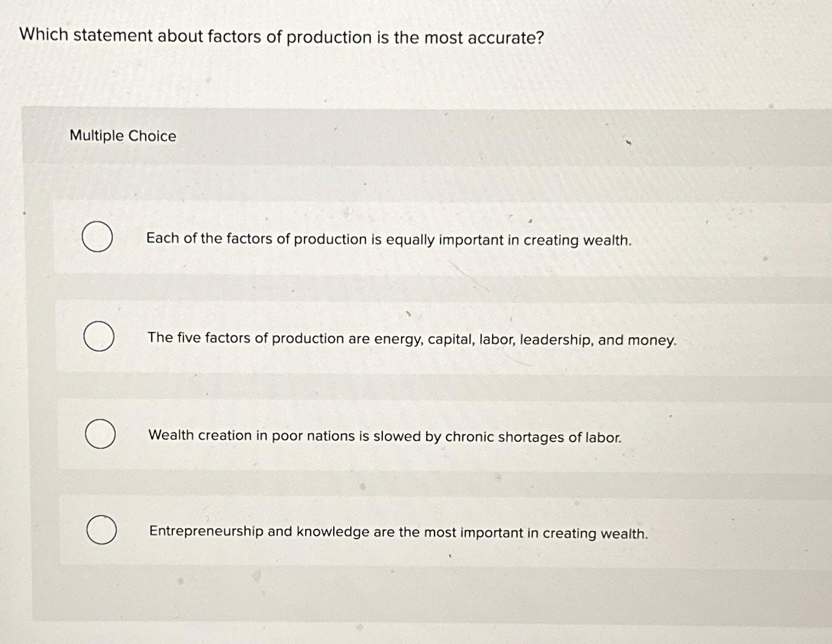Click the answer about entrepreneurship and knowledge
This screenshot has width=832, height=644.
pyautogui.click(x=398, y=532)
